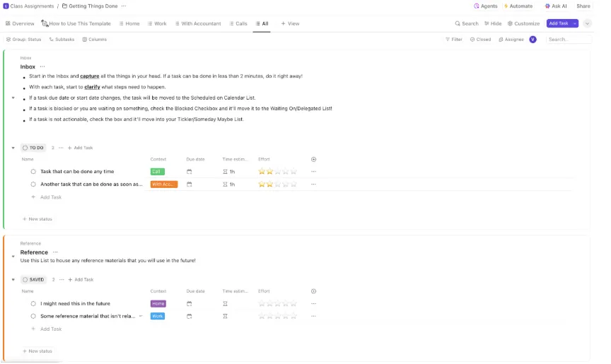Open Reference list ellipsis menu
The height and width of the screenshot is (364, 611).
tap(55, 252)
